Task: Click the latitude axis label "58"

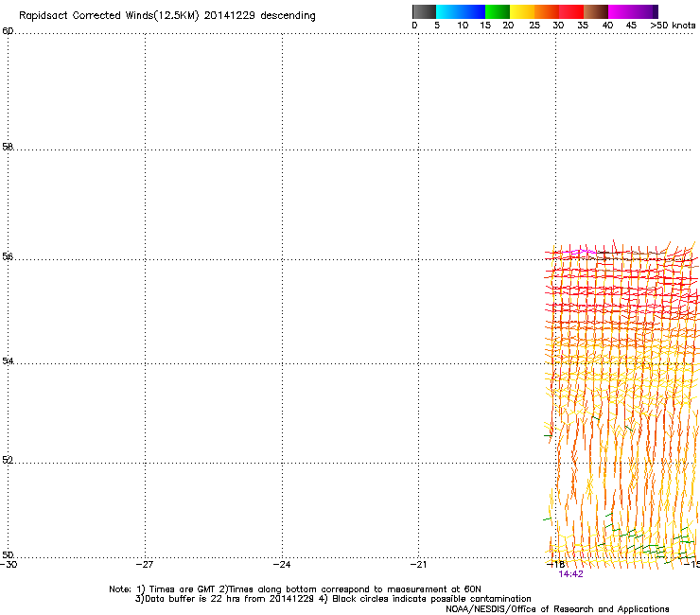Action: pyautogui.click(x=8, y=147)
